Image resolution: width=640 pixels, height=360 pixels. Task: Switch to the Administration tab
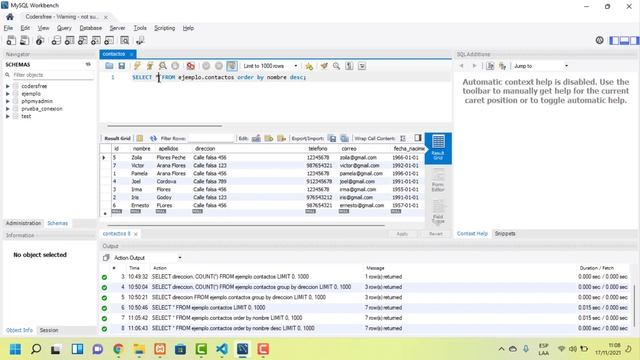click(x=23, y=223)
